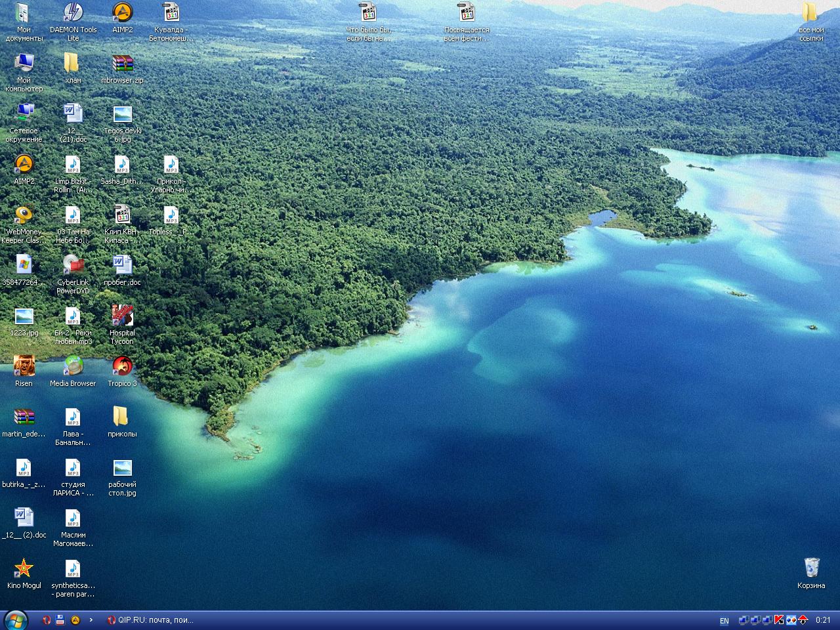This screenshot has height=630, width=840.
Task: Switch to QIP.RU taskbar window
Action: point(151,620)
